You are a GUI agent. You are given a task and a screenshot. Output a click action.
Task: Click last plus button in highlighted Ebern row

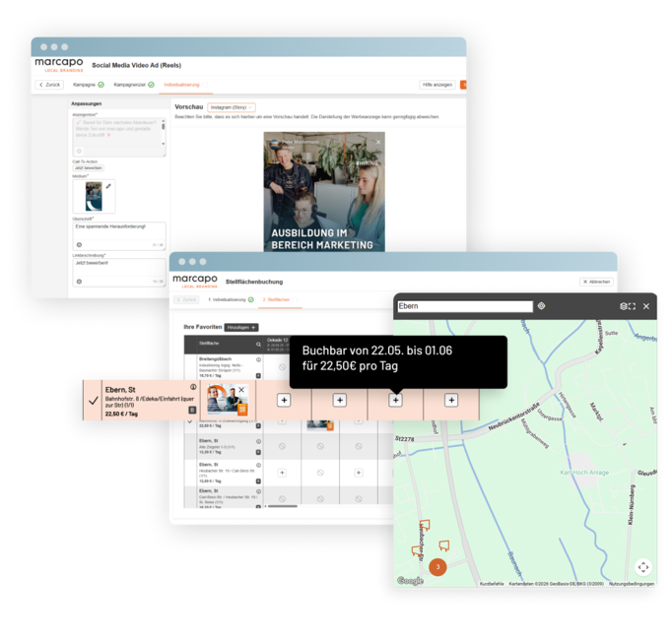tap(451, 400)
